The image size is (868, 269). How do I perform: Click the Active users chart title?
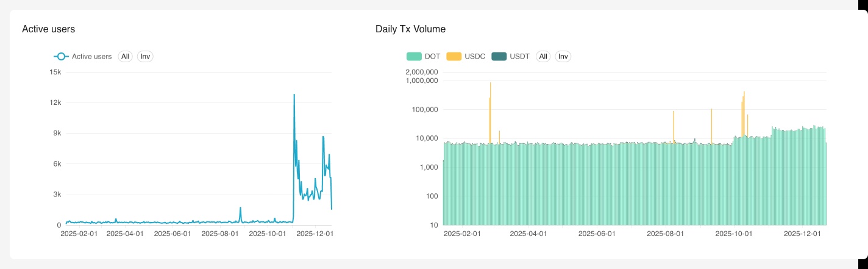coord(48,29)
